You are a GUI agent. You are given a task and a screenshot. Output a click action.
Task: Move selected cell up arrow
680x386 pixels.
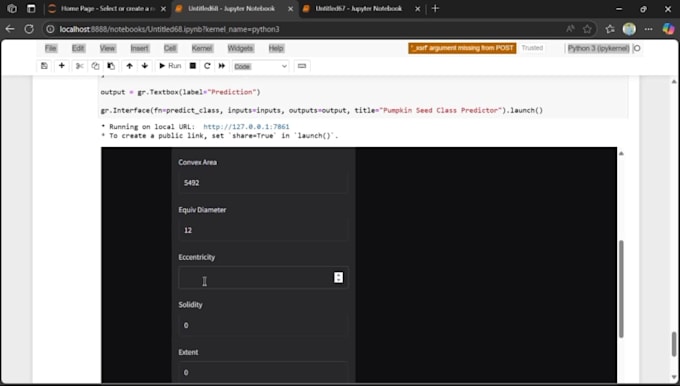pos(129,66)
